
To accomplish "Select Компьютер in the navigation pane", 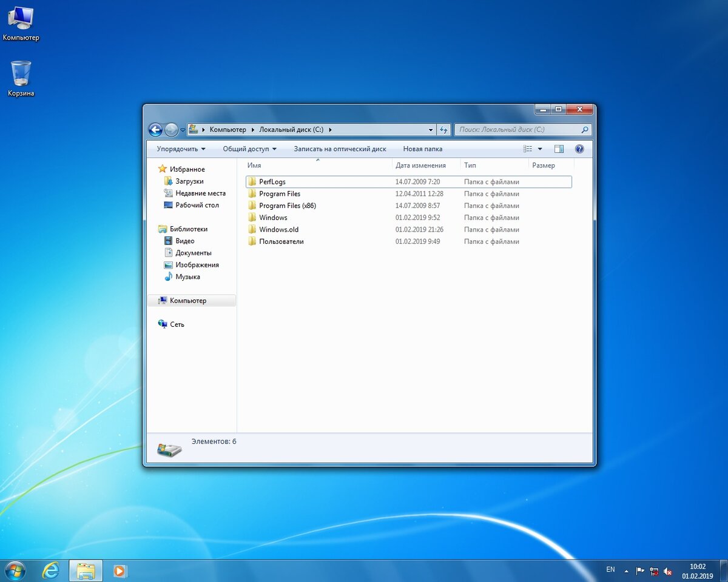I will click(x=192, y=301).
